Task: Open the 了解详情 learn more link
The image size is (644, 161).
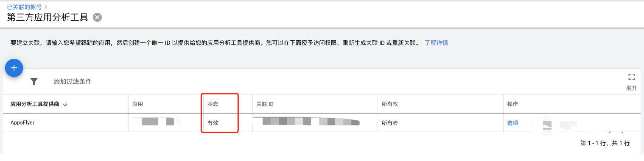Action: tap(436, 43)
